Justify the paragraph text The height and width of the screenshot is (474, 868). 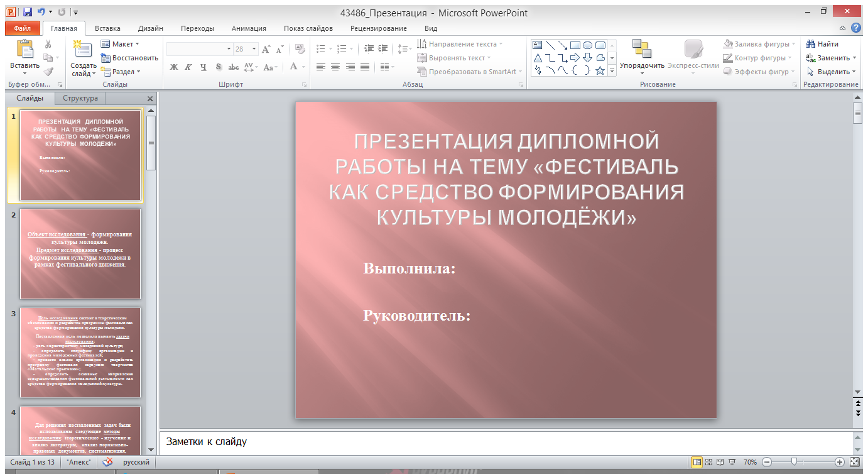[365, 67]
